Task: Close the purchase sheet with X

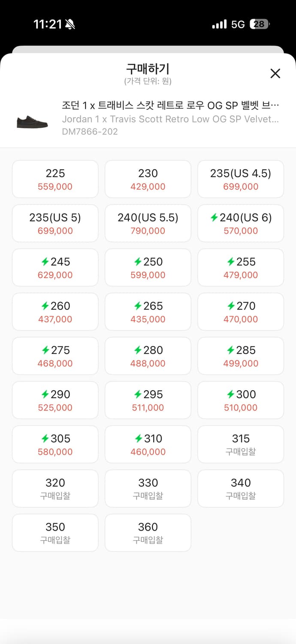Action: 275,73
